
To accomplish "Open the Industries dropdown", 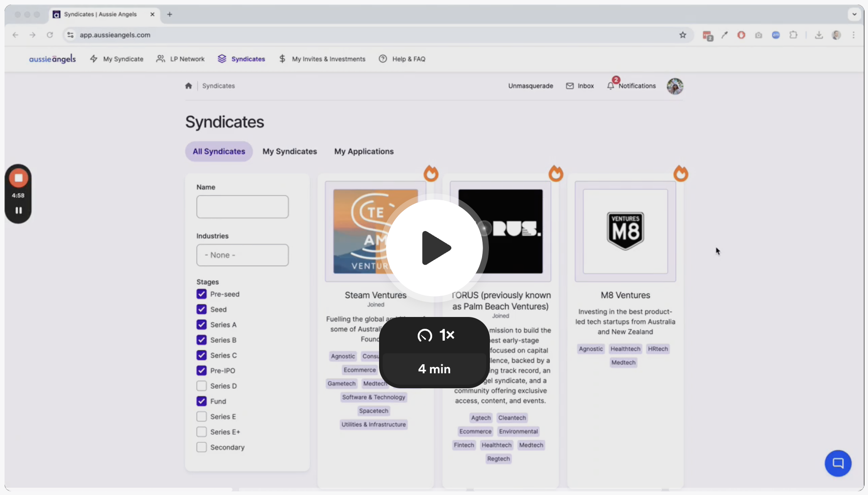I will [242, 255].
